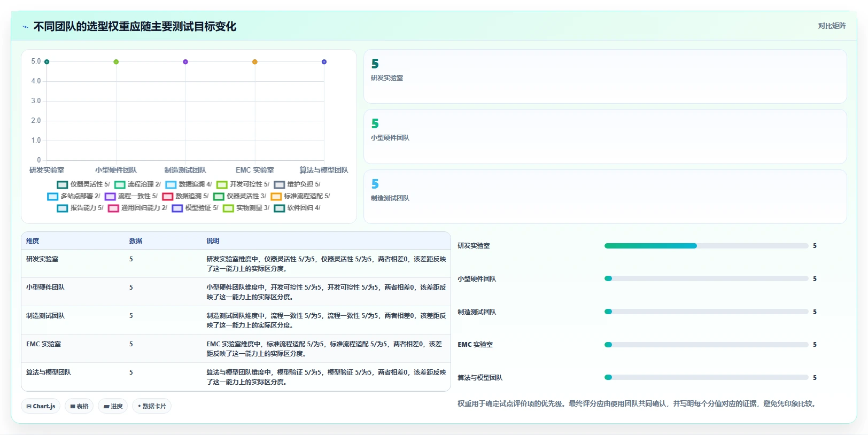Open the 小型硬件团队 stat card
Viewport: 868px width, 435px height.
tap(605, 137)
